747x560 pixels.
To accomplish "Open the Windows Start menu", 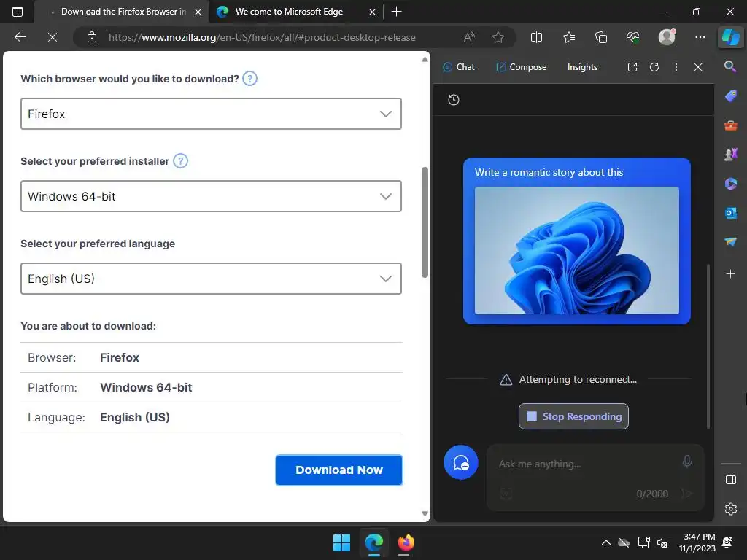I will click(341, 542).
